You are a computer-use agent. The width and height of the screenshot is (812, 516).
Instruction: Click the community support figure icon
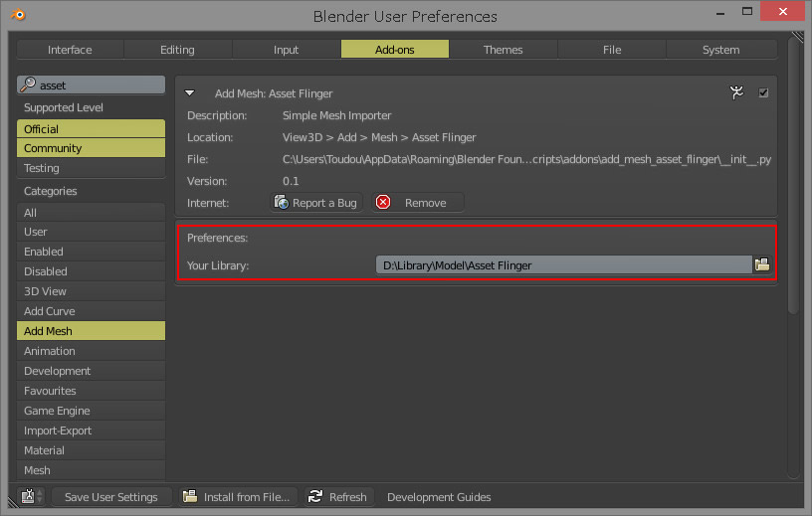[736, 92]
